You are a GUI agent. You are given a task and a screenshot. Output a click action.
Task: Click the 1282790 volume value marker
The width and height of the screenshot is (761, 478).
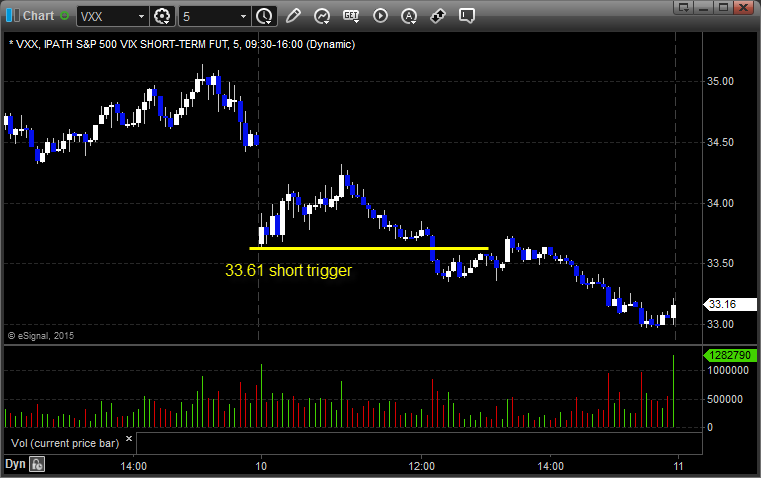(x=730, y=355)
